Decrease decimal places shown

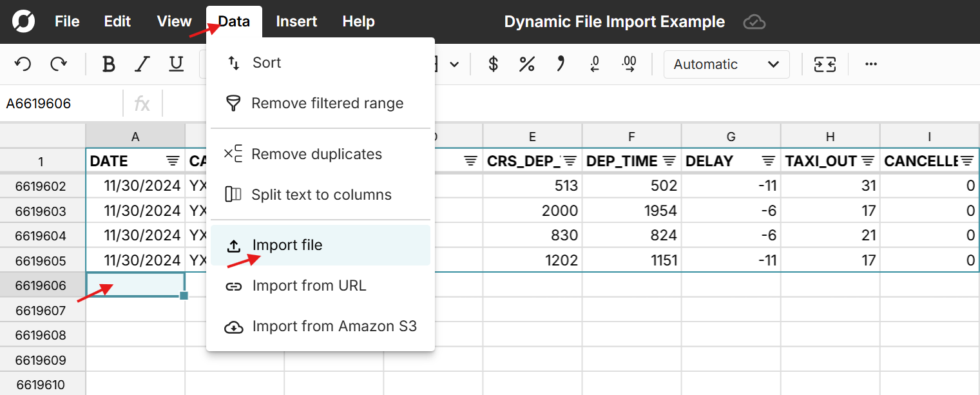[x=593, y=64]
